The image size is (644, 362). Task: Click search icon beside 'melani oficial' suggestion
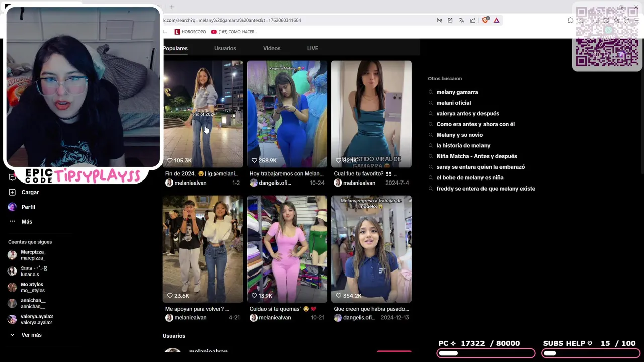[431, 103]
